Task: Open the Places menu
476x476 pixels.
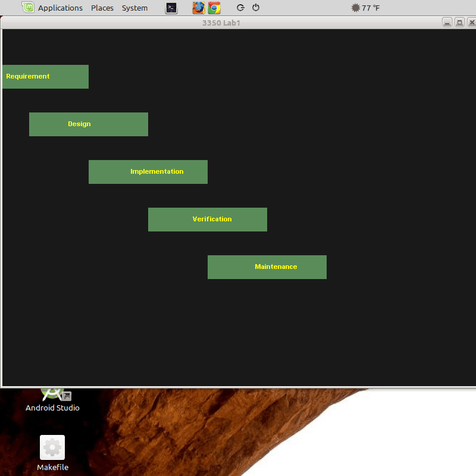Action: pyautogui.click(x=102, y=8)
